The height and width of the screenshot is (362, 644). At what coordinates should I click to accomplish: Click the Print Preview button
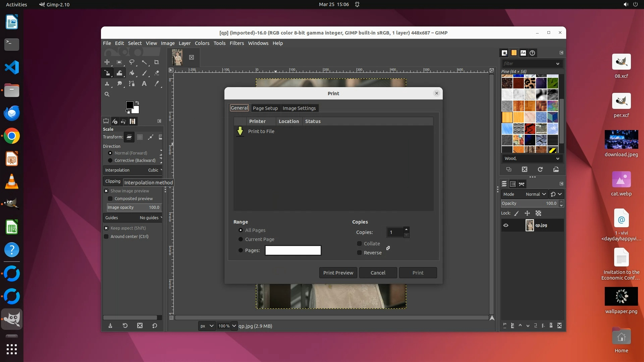[x=338, y=273]
